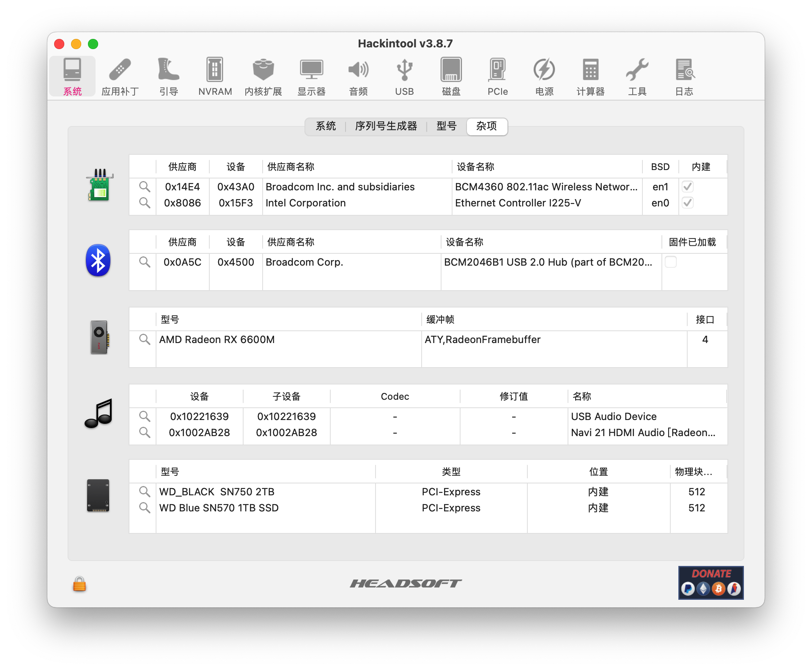The width and height of the screenshot is (812, 670).
Task: Select the Navi 21 HDMI Audio row
Action: coord(643,433)
